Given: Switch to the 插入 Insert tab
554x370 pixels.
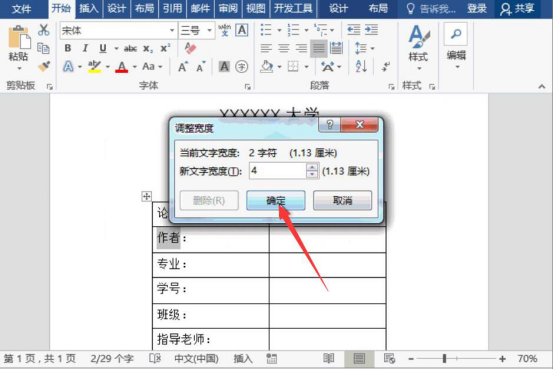Looking at the screenshot, I should pos(88,8).
